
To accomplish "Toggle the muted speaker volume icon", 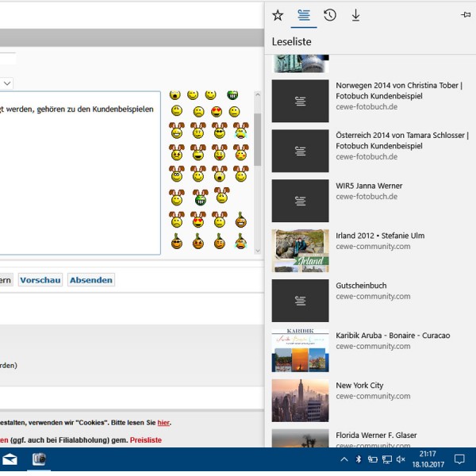I will [401, 459].
